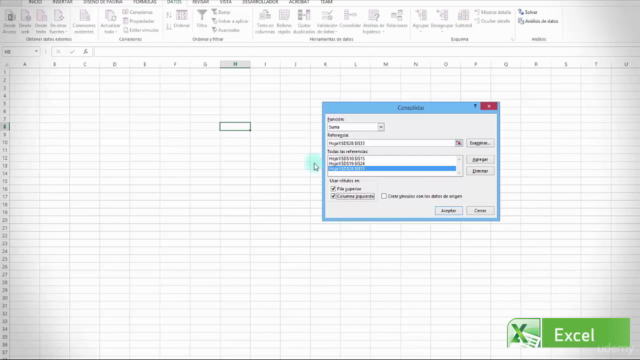Click Borrar filter in ribbon

(x=221, y=12)
